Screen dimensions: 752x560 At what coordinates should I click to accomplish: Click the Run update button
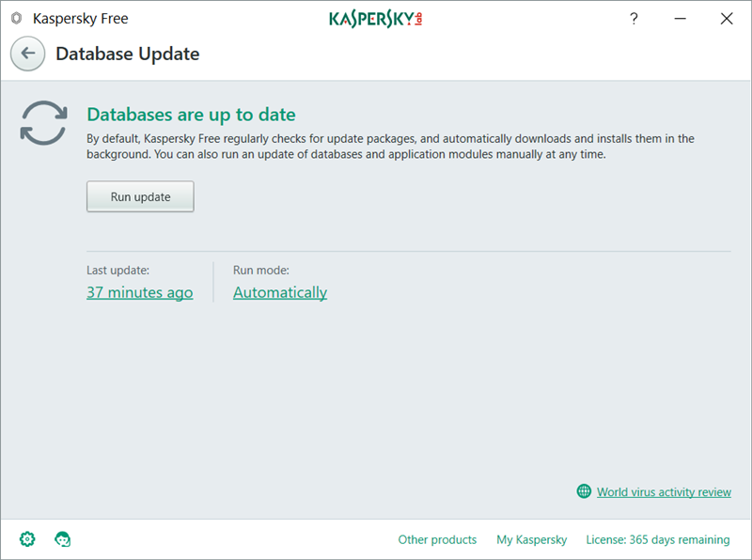click(140, 196)
